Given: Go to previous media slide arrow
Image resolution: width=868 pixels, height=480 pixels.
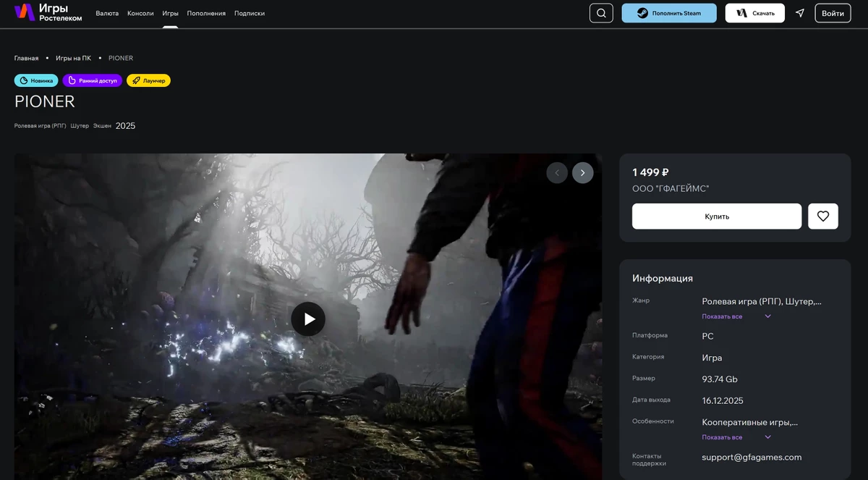Looking at the screenshot, I should pyautogui.click(x=557, y=173).
